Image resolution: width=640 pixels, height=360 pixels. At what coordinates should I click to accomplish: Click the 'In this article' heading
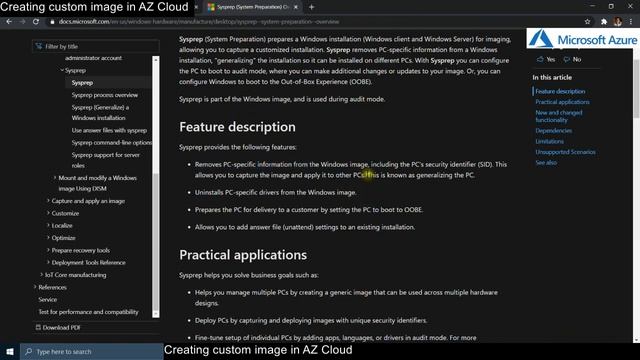pyautogui.click(x=552, y=78)
